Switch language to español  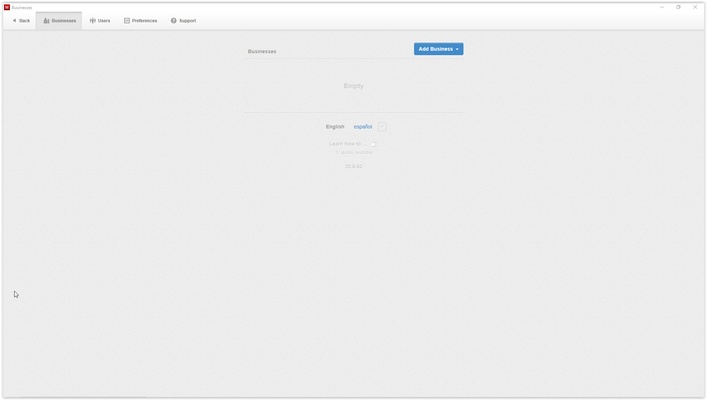tap(363, 127)
